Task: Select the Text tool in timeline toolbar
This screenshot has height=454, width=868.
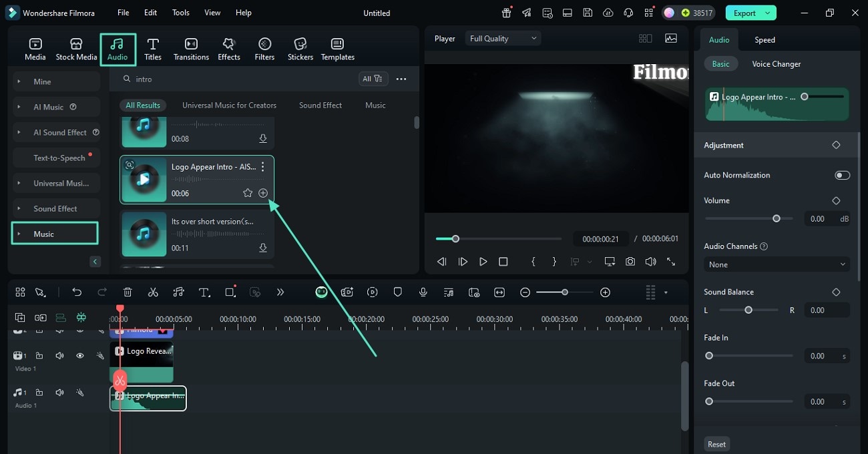Action: tap(204, 292)
